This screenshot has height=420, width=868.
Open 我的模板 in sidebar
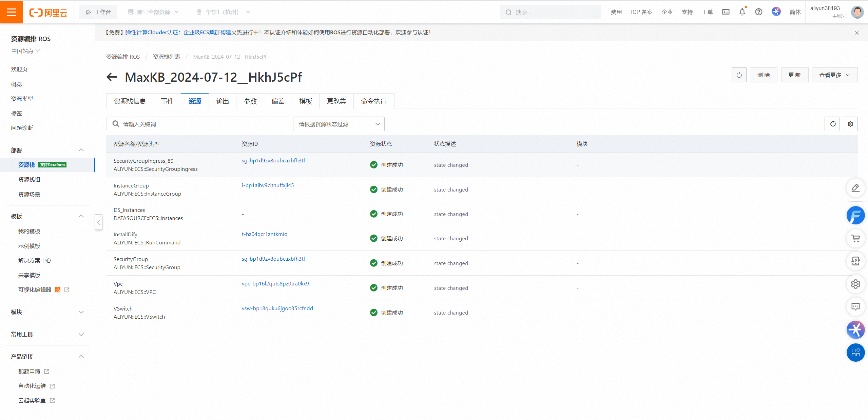point(29,231)
